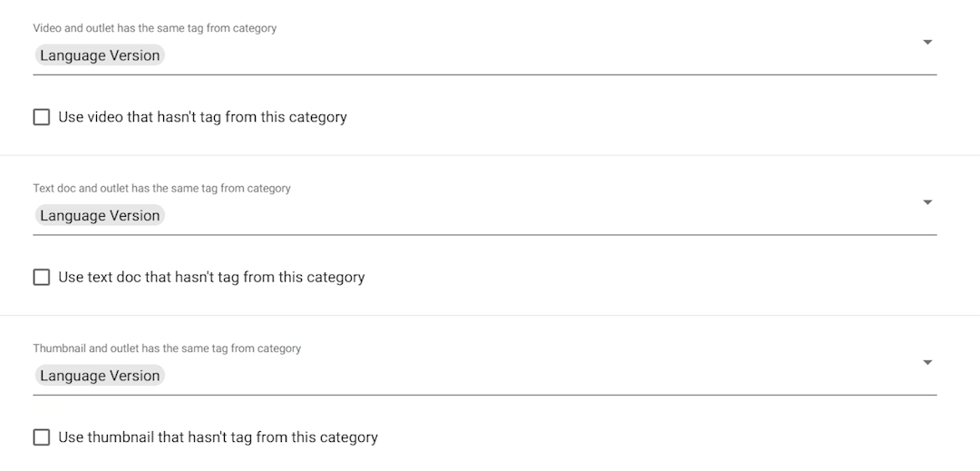Select Language Version chip in video field
This screenshot has width=980, height=471.
[x=100, y=55]
